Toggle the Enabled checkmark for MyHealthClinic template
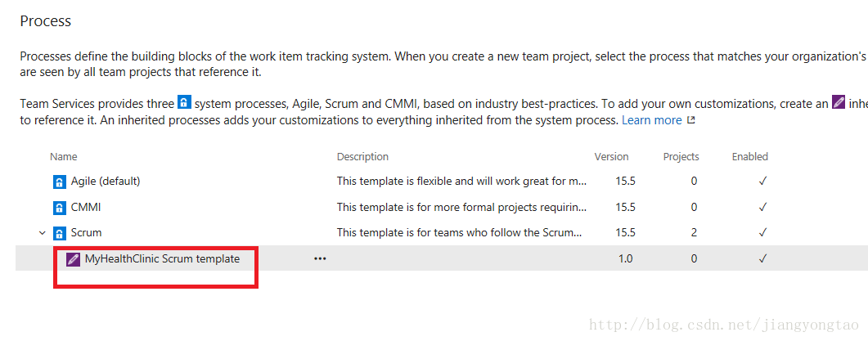The height and width of the screenshot is (341, 868). [x=762, y=258]
